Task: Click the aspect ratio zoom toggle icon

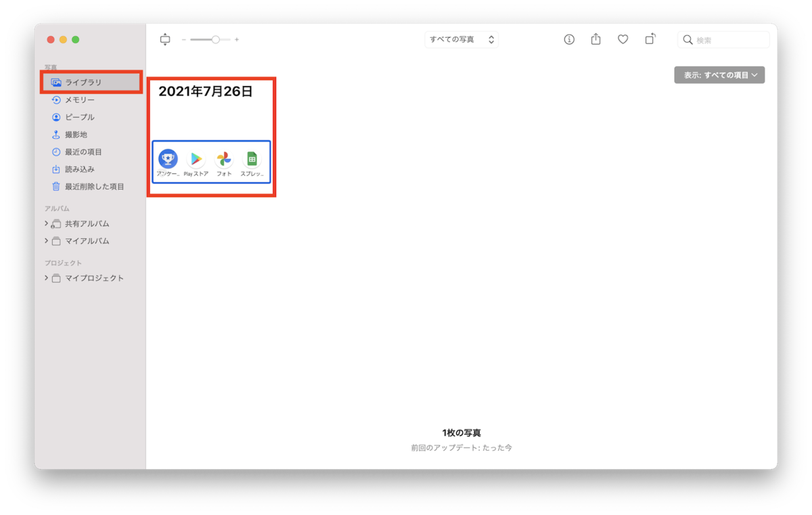Action: coord(165,40)
